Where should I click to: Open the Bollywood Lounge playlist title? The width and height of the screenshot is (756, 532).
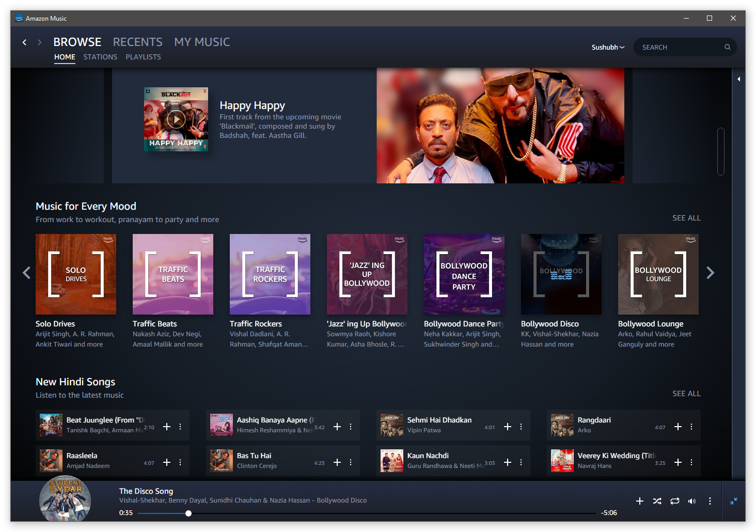(x=651, y=324)
